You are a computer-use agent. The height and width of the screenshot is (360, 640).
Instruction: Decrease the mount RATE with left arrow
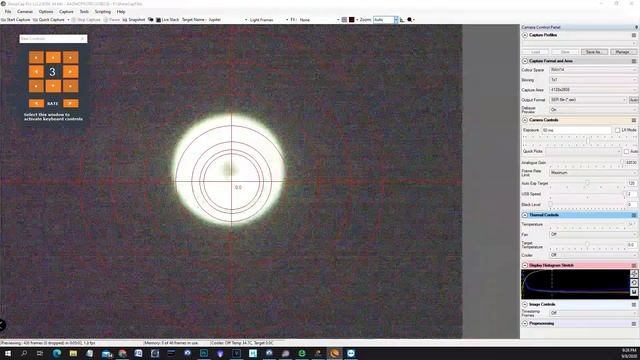click(x=36, y=103)
